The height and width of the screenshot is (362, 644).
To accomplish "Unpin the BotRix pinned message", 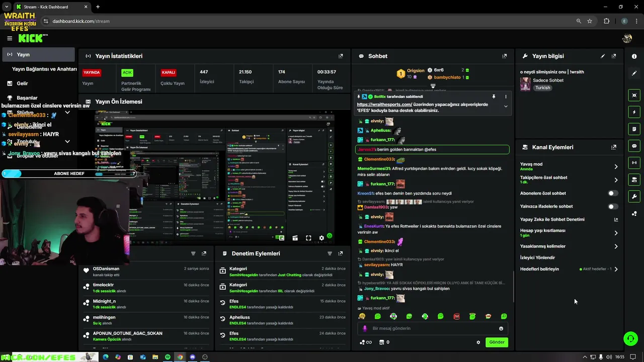I will pos(494,97).
